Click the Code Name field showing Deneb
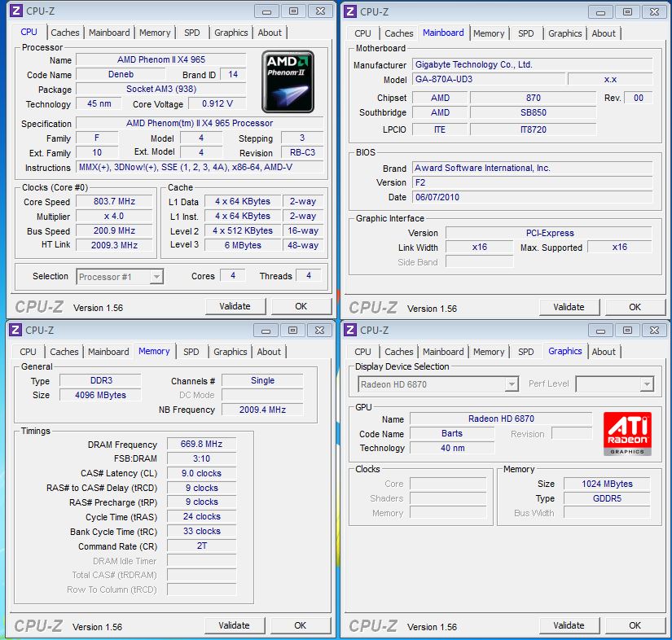Viewport: 672px width, 640px height. 121,74
